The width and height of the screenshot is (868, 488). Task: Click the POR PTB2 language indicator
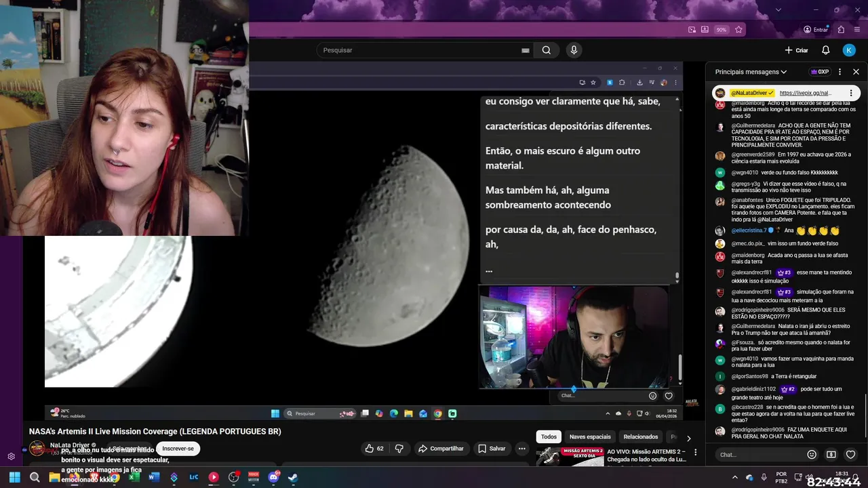(781, 477)
